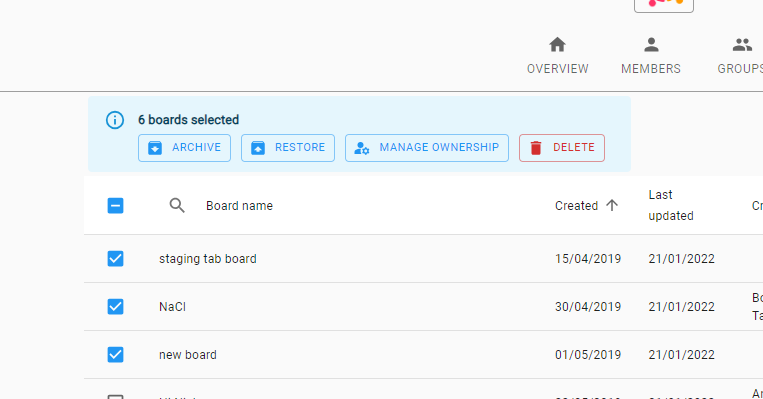The height and width of the screenshot is (399, 763).
Task: Click the manage ownership user-gear icon
Action: pos(362,148)
